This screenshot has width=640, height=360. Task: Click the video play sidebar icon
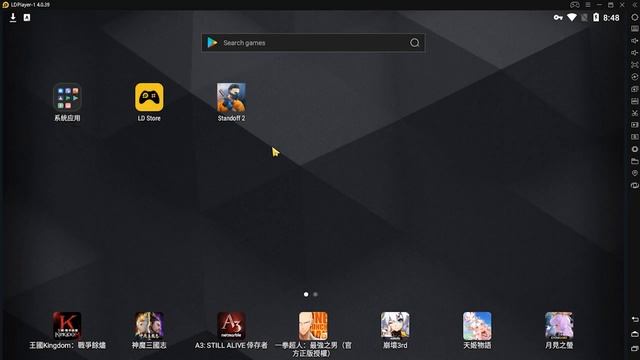(x=635, y=125)
